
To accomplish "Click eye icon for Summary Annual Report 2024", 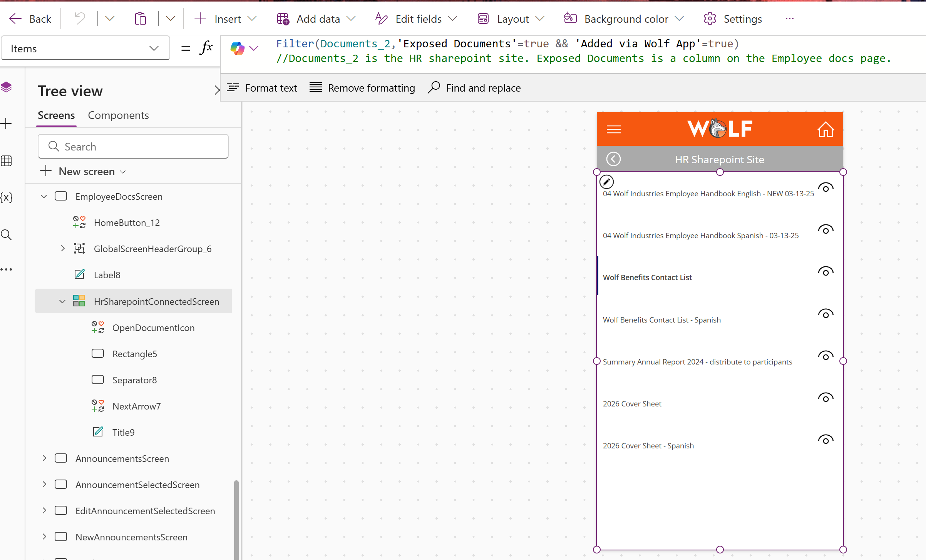I will pyautogui.click(x=826, y=356).
